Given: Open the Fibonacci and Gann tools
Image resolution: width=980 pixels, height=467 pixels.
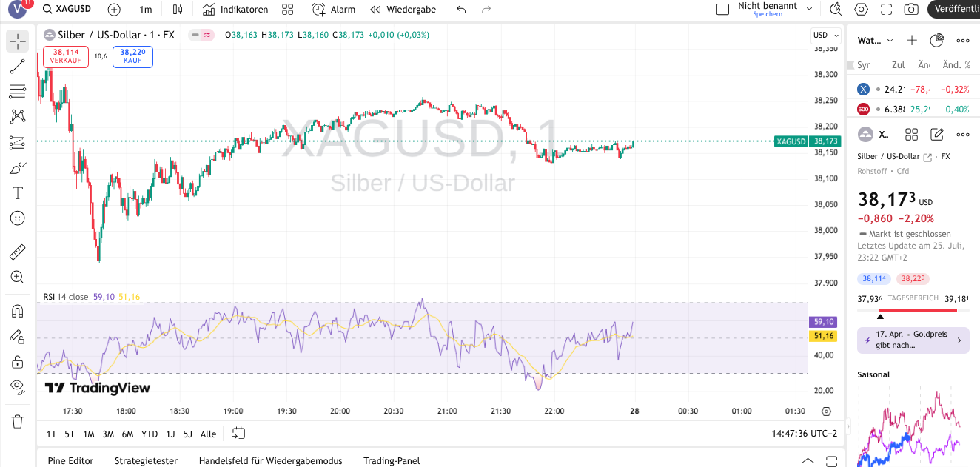Looking at the screenshot, I should [x=18, y=92].
